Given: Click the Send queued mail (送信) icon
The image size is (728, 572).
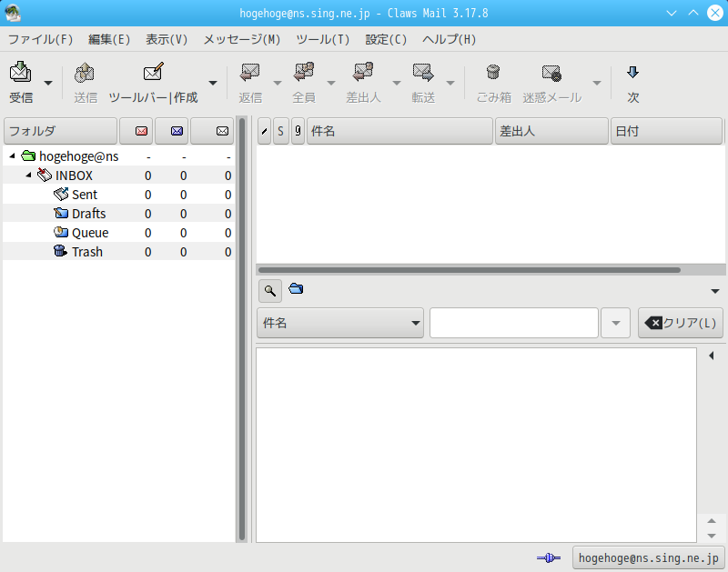Looking at the screenshot, I should (x=85, y=73).
